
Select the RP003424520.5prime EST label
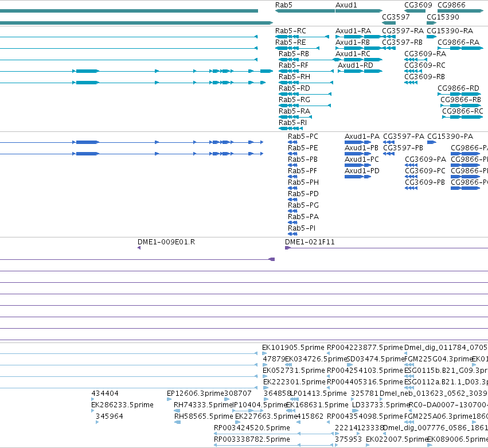pyautogui.click(x=252, y=428)
